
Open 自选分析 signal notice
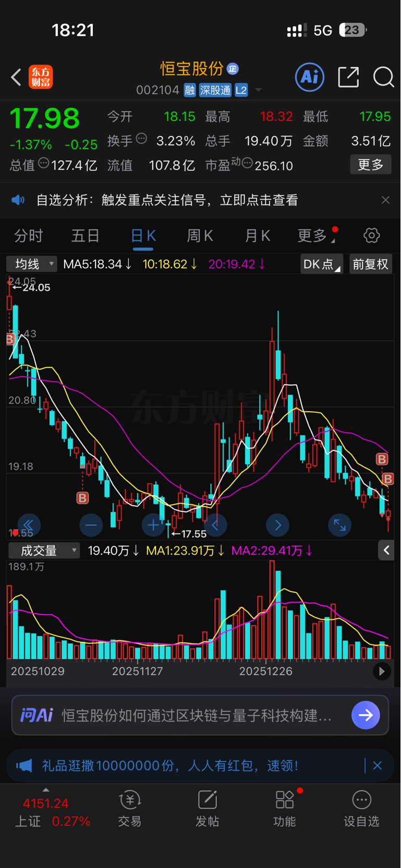[x=167, y=200]
